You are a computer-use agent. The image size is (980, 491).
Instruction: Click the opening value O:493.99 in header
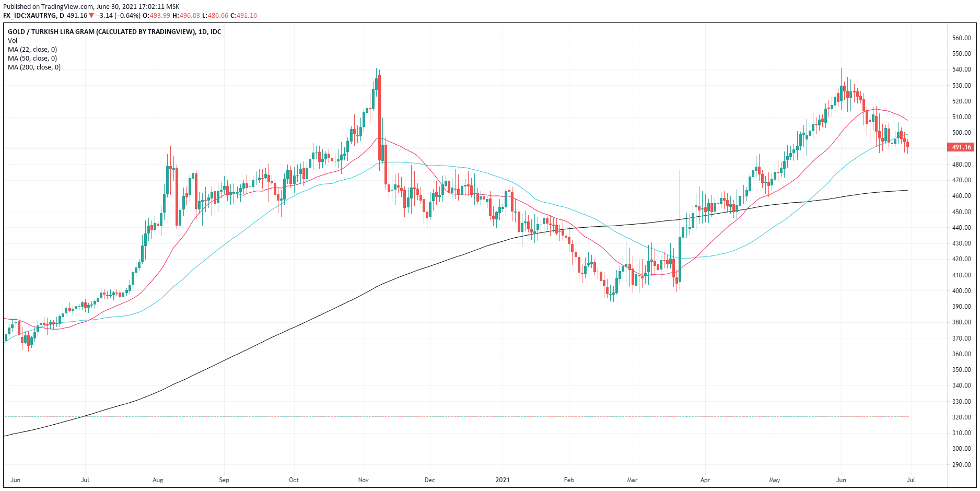(x=156, y=16)
